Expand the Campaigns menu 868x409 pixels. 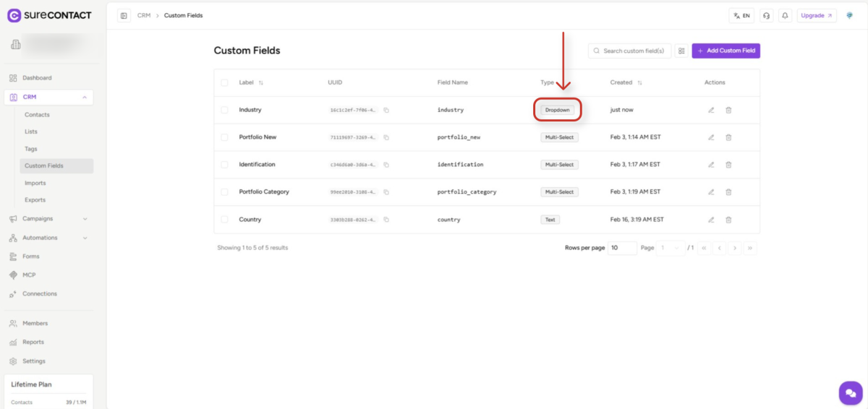click(85, 218)
